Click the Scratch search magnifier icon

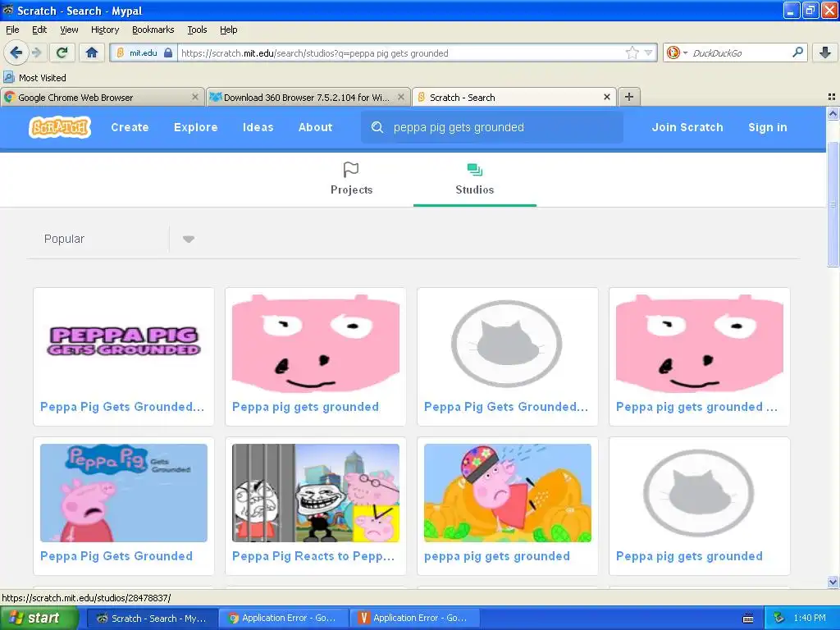coord(377,127)
